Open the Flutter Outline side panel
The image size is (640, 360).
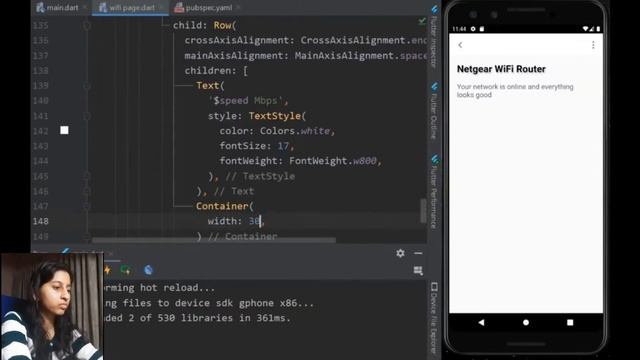[x=434, y=111]
